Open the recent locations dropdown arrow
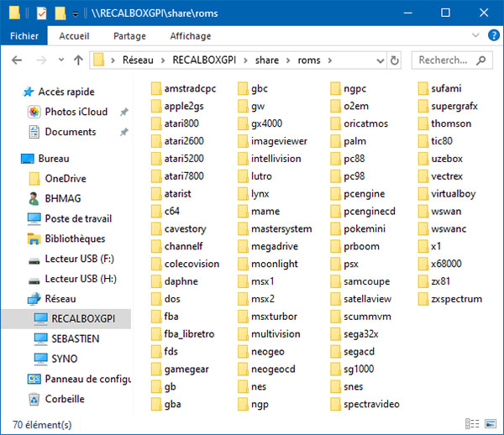The image size is (504, 435). 61,60
